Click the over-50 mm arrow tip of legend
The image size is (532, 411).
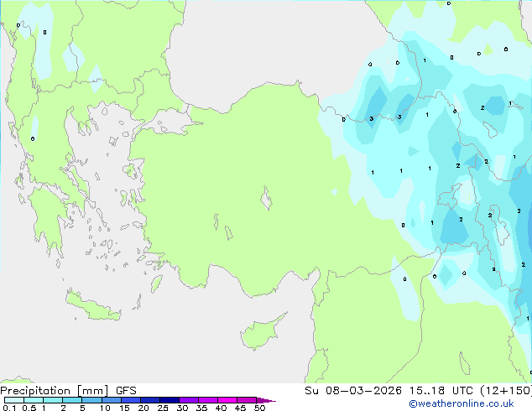(x=266, y=400)
